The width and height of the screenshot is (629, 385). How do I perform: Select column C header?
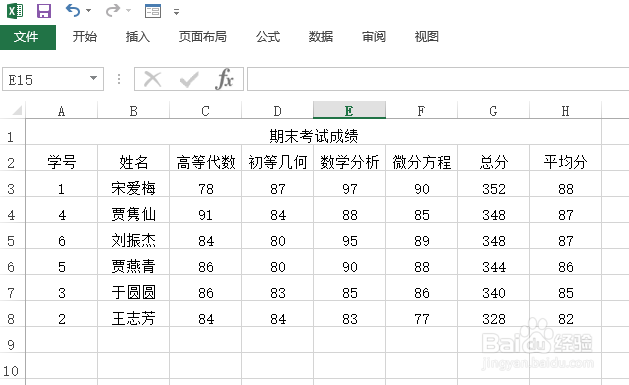[205, 111]
